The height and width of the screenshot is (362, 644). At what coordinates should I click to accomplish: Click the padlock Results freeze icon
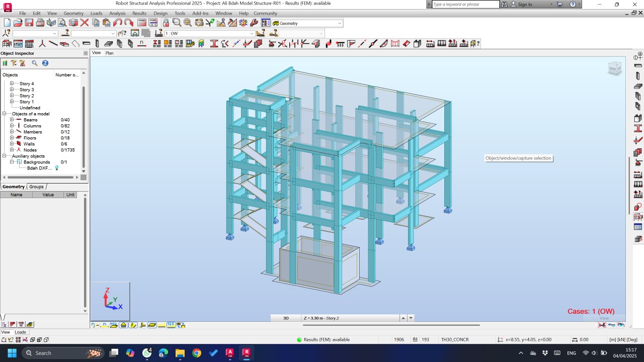click(x=166, y=23)
